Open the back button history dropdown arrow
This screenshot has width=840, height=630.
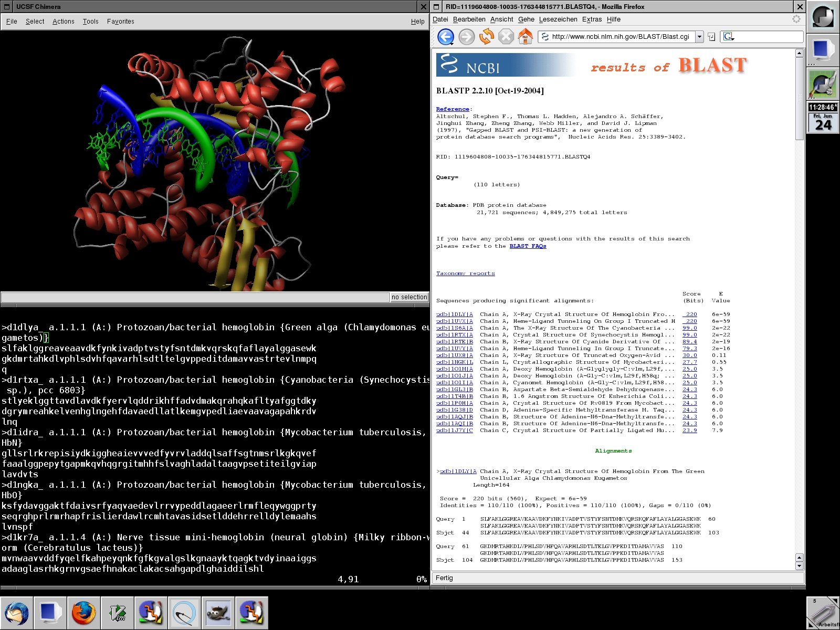[x=451, y=44]
